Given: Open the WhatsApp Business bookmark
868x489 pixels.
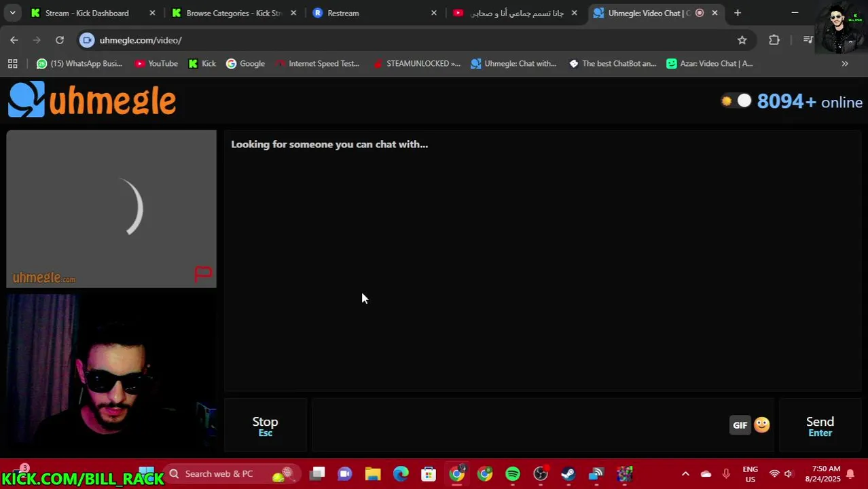Looking at the screenshot, I should pos(79,63).
